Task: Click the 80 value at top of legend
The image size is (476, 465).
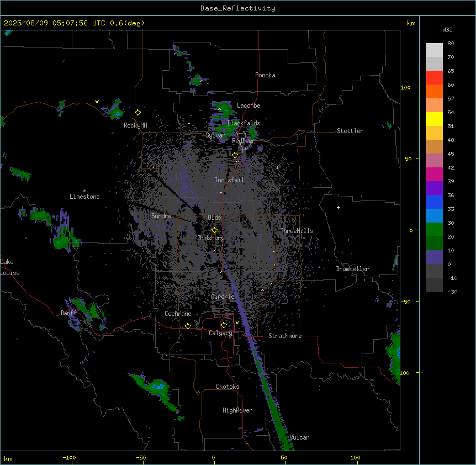Action: [x=451, y=44]
